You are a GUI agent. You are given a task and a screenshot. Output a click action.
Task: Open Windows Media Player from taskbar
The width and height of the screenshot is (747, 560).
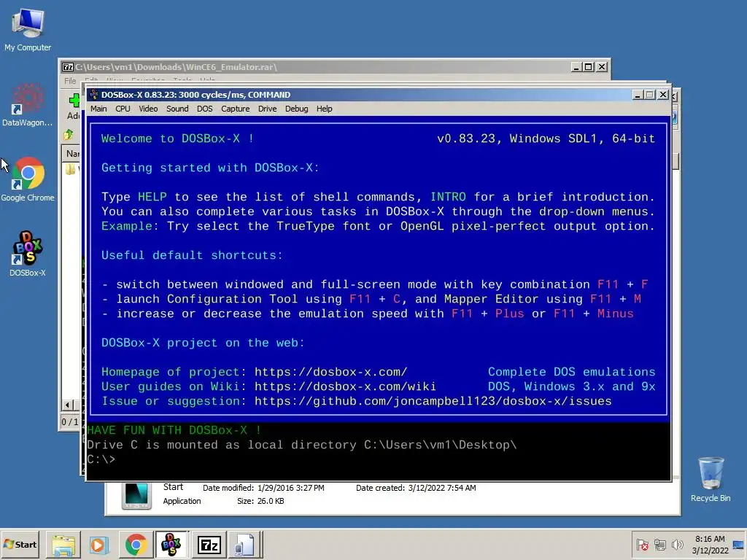pyautogui.click(x=99, y=544)
